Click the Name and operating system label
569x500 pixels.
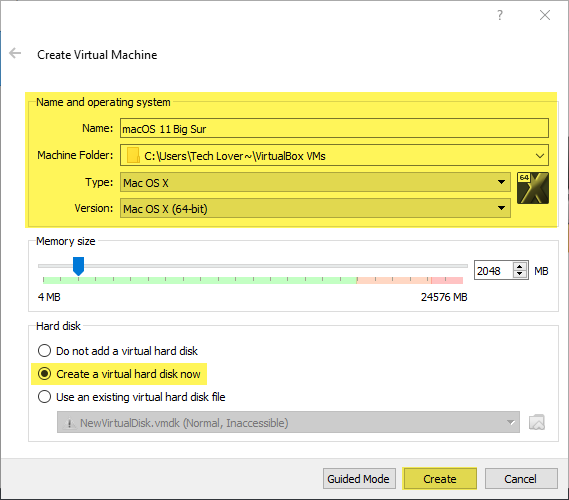[103, 102]
